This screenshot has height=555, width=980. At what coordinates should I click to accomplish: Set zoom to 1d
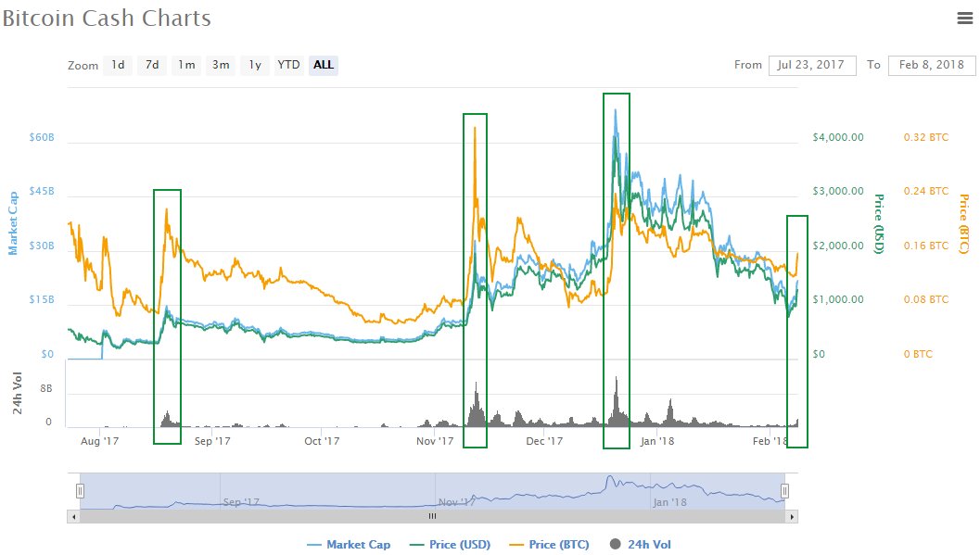(x=118, y=65)
